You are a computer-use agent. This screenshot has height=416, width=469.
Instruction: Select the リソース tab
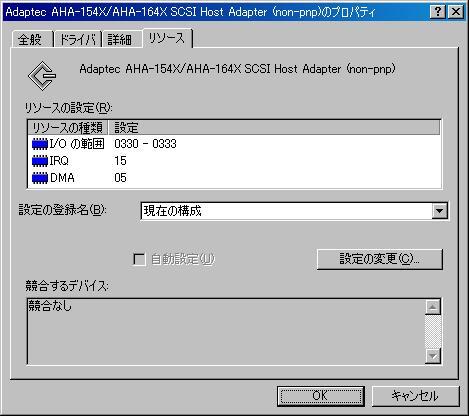167,38
